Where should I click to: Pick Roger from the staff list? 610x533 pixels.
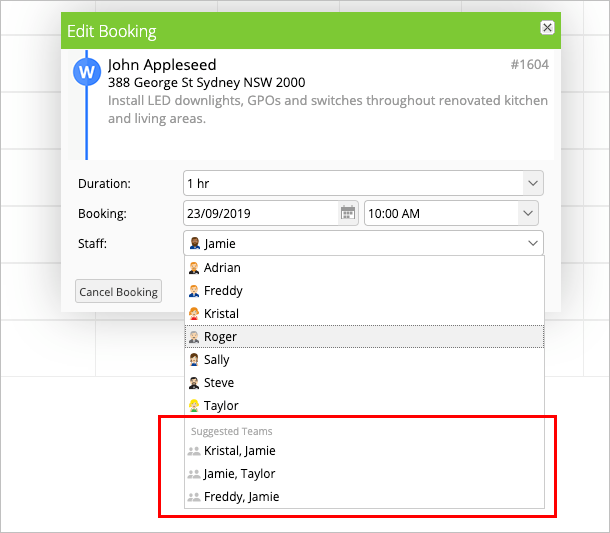[x=365, y=337]
